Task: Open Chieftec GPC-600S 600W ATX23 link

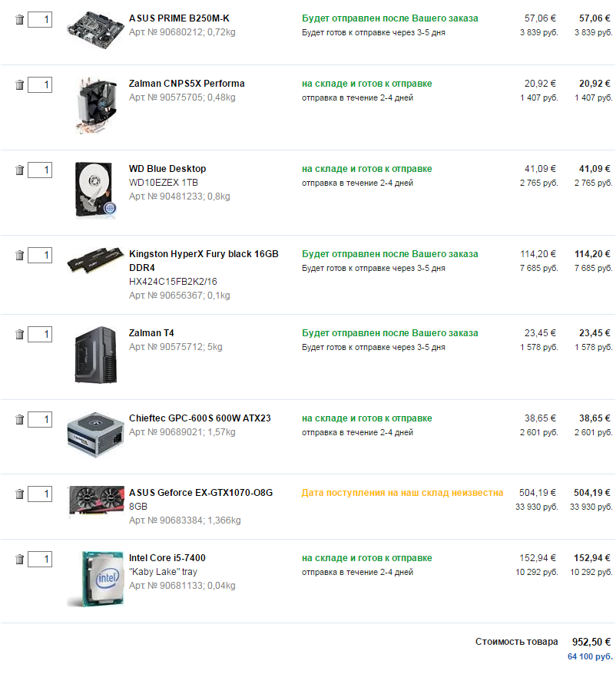Action: tap(200, 418)
